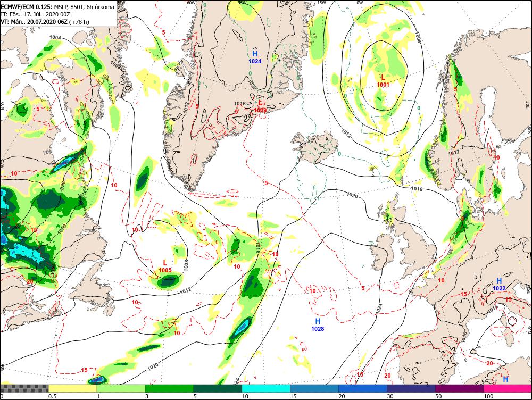
Task: Click the ECMWF/ECM 0.125 title line
Action: coord(57,7)
